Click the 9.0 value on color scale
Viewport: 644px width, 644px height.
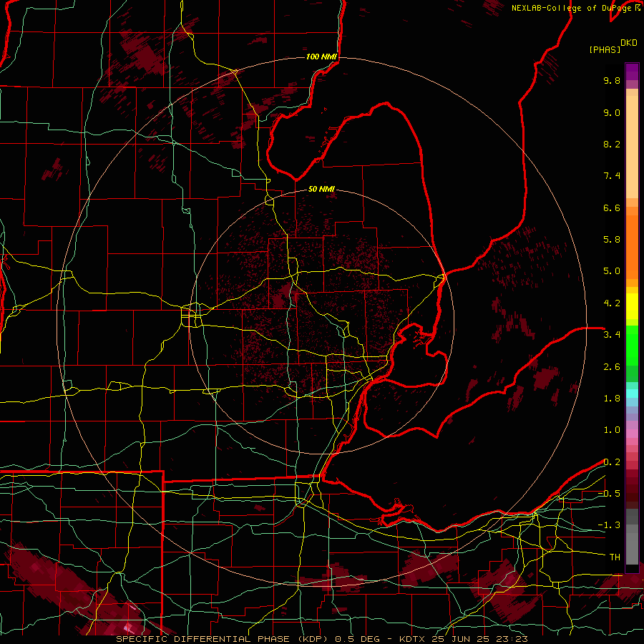pos(612,112)
